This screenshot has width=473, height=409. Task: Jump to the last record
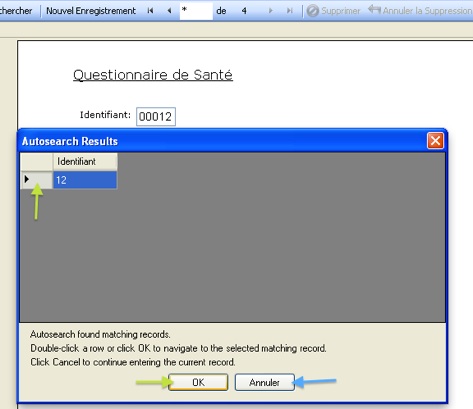click(290, 11)
